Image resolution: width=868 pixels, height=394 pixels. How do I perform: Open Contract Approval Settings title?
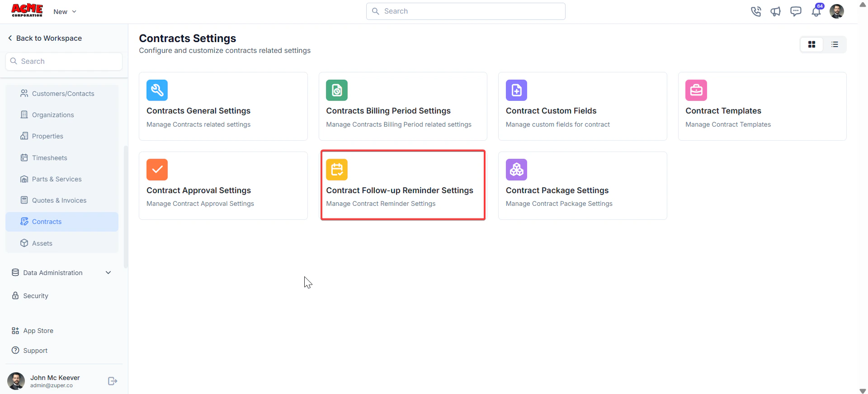coord(198,190)
